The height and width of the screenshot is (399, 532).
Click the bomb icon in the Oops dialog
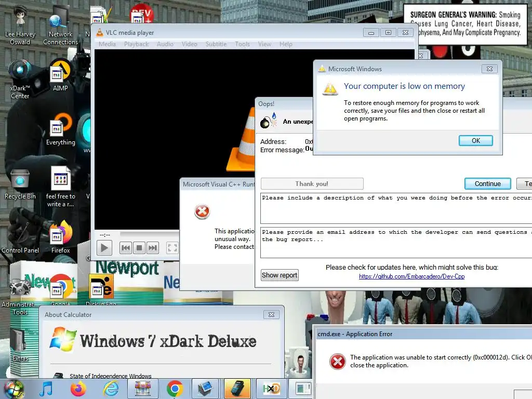click(x=269, y=121)
